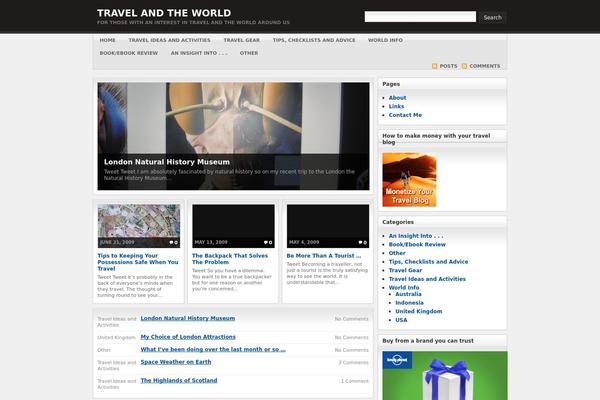Image resolution: width=600 pixels, height=400 pixels.
Task: Open the Posts feed link
Action: click(x=448, y=66)
